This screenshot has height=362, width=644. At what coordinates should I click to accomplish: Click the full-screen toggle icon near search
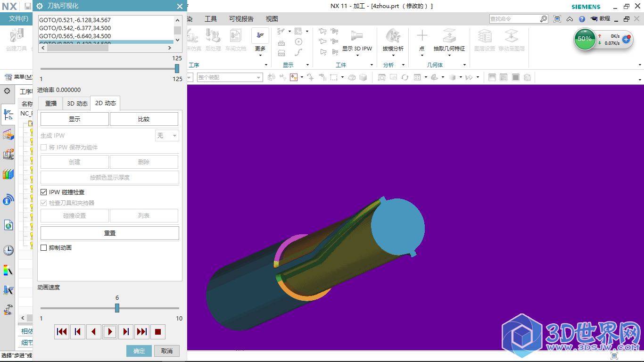pyautogui.click(x=557, y=19)
